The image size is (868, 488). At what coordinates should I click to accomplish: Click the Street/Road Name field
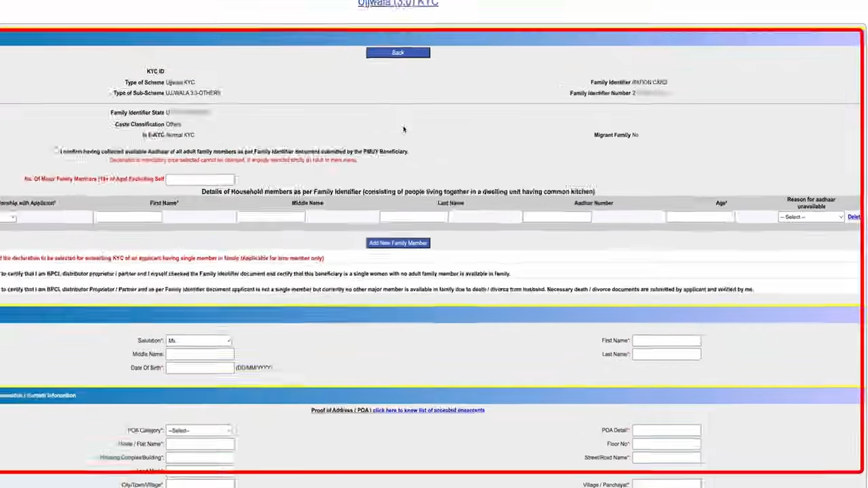665,457
